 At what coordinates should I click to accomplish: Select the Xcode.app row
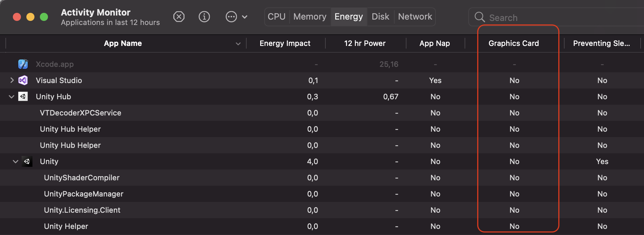tap(322, 64)
